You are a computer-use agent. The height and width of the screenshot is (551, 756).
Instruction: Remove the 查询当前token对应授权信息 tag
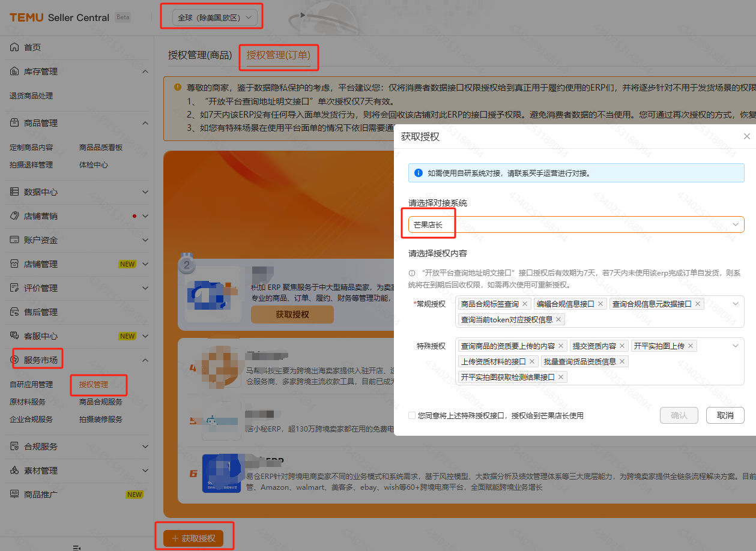click(558, 319)
